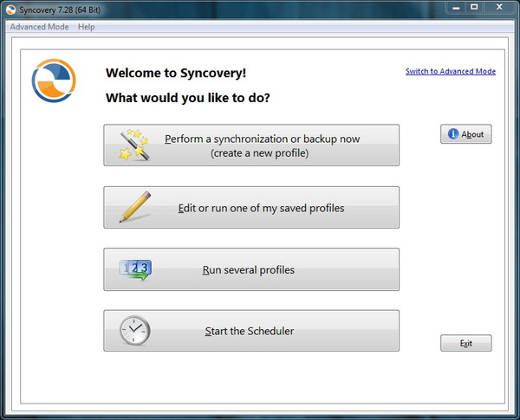
Task: Click the Run several profiles button text
Action: click(249, 270)
